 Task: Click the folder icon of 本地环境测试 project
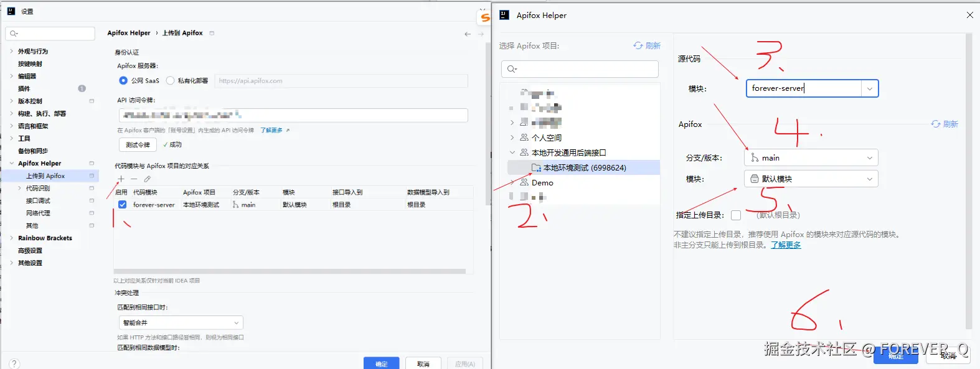pyautogui.click(x=536, y=167)
